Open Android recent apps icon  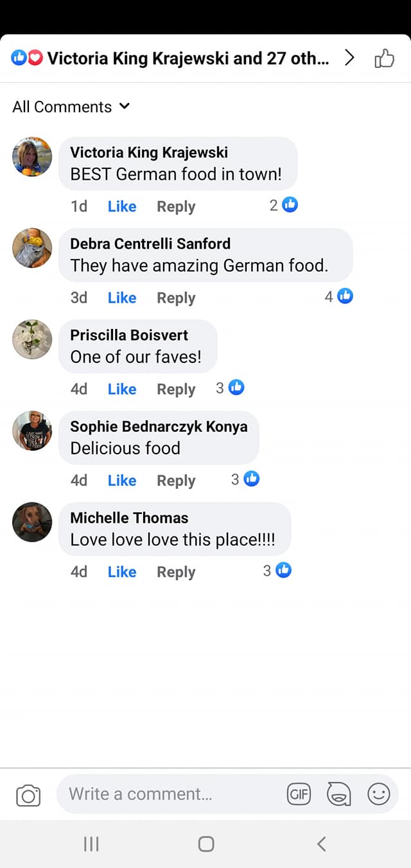(x=91, y=844)
